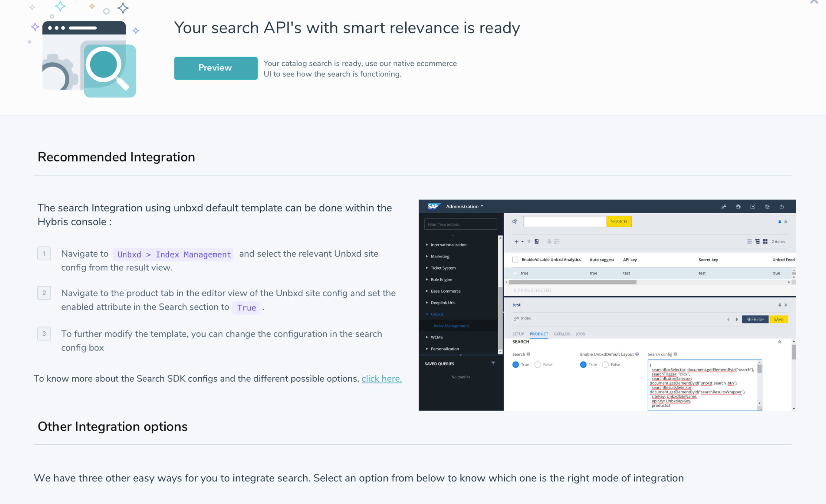Screen dimensions: 826x504
Task: Click the blue lock icon in search panel
Action: (780, 222)
